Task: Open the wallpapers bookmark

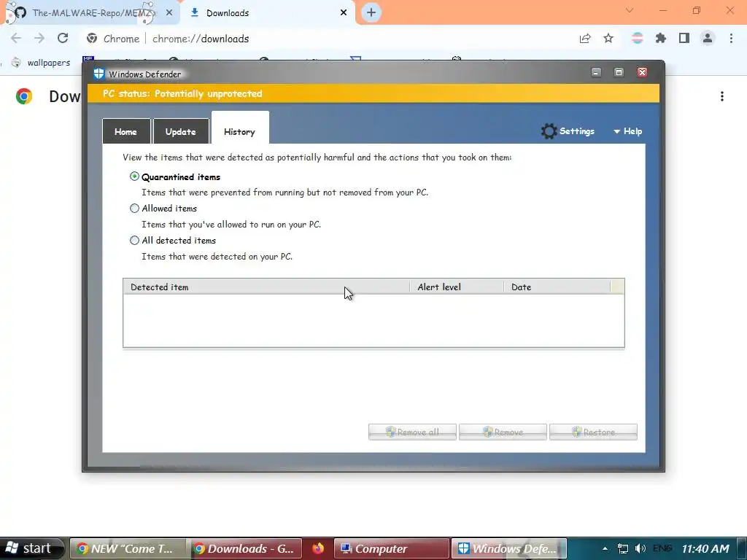Action: 42,63
